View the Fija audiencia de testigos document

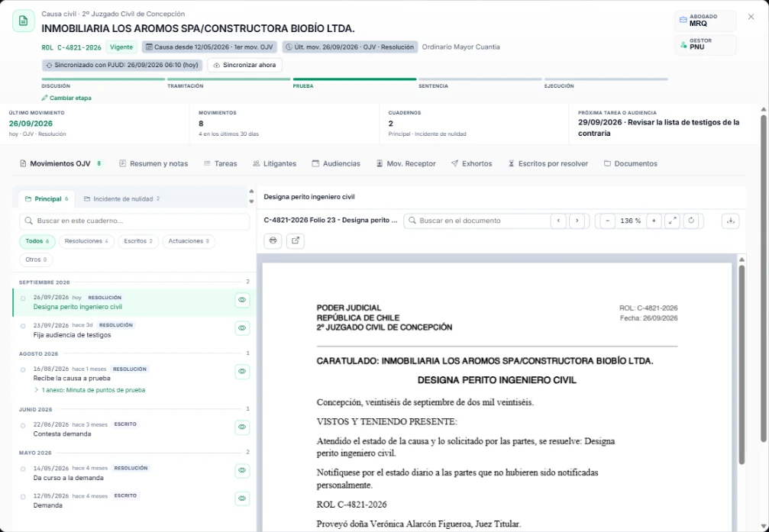(242, 328)
